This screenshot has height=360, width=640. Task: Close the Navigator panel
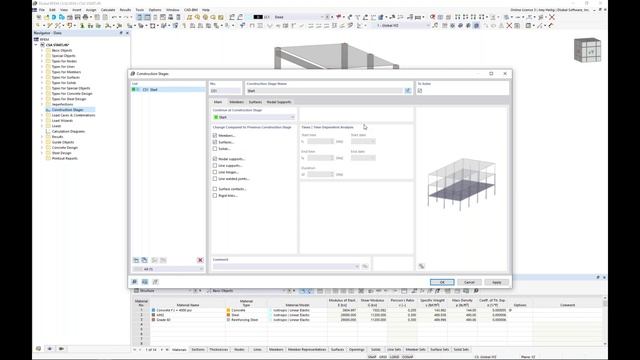127,33
